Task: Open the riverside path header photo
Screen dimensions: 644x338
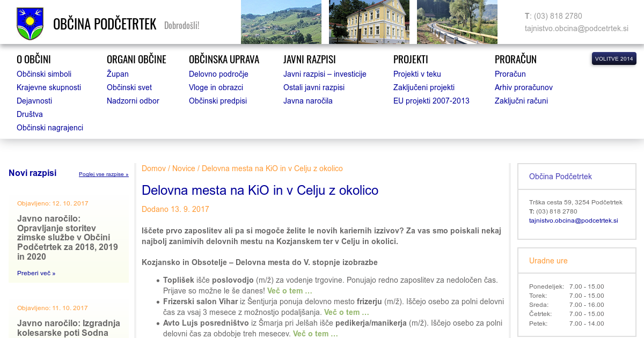Action: 457,22
